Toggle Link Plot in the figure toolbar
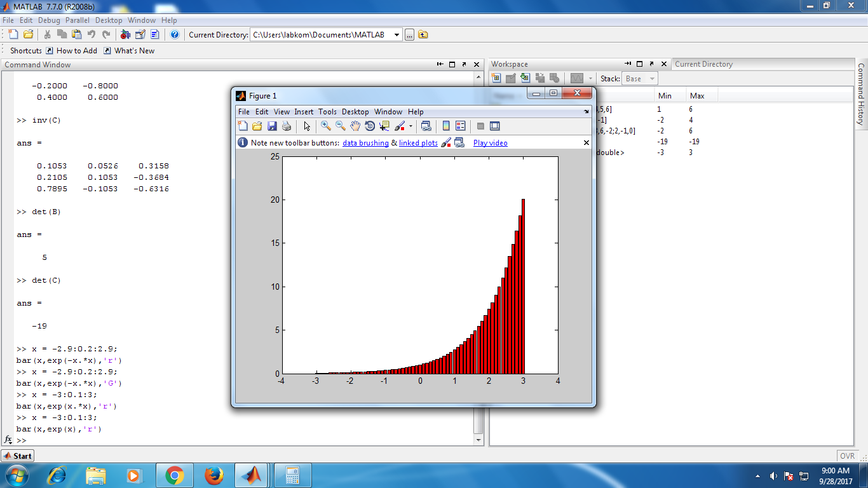Viewport: 868px width, 488px height. [x=426, y=126]
